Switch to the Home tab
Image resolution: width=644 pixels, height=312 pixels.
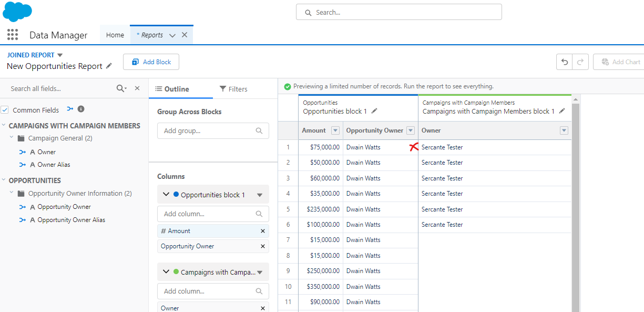click(115, 35)
